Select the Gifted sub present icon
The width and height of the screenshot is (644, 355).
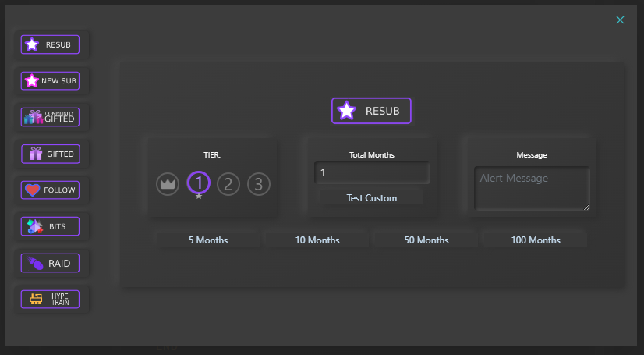pos(36,154)
